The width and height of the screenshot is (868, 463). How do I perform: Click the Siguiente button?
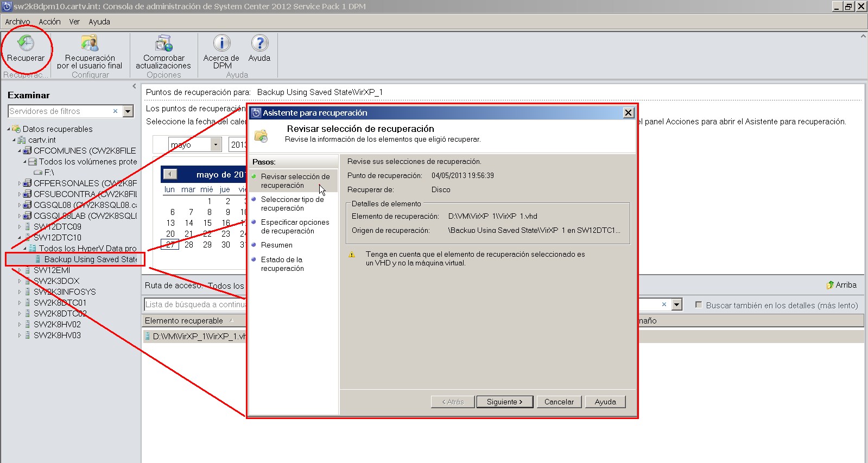click(x=505, y=402)
